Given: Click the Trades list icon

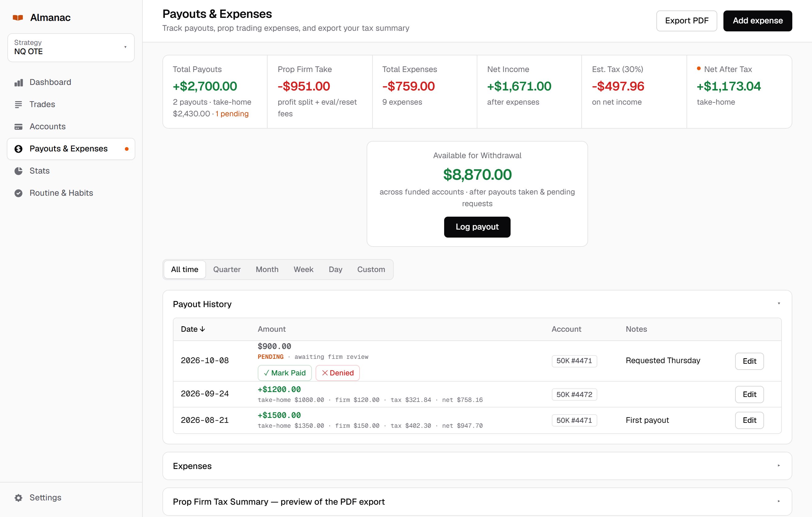Looking at the screenshot, I should pyautogui.click(x=18, y=105).
